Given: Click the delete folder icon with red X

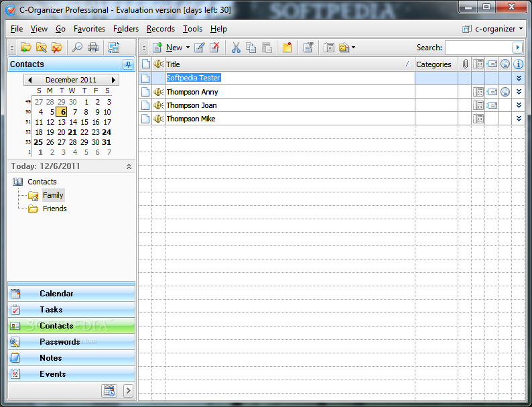Looking at the screenshot, I should [x=57, y=48].
